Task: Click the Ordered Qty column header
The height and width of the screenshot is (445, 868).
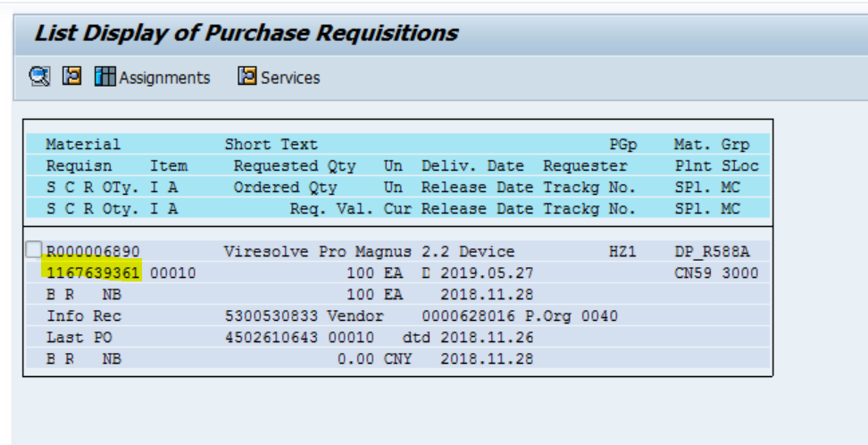Action: [x=285, y=188]
